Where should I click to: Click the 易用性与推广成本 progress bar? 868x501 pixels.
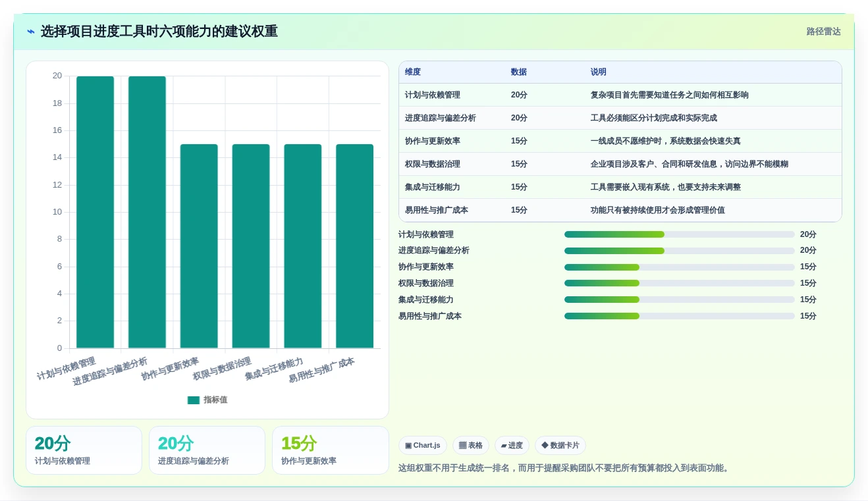pos(680,316)
